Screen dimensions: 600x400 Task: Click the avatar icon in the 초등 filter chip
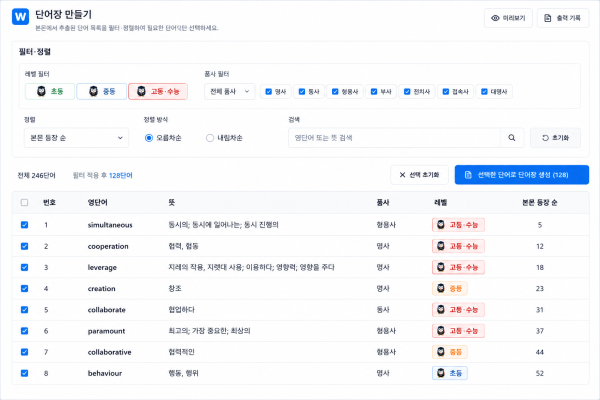click(41, 91)
